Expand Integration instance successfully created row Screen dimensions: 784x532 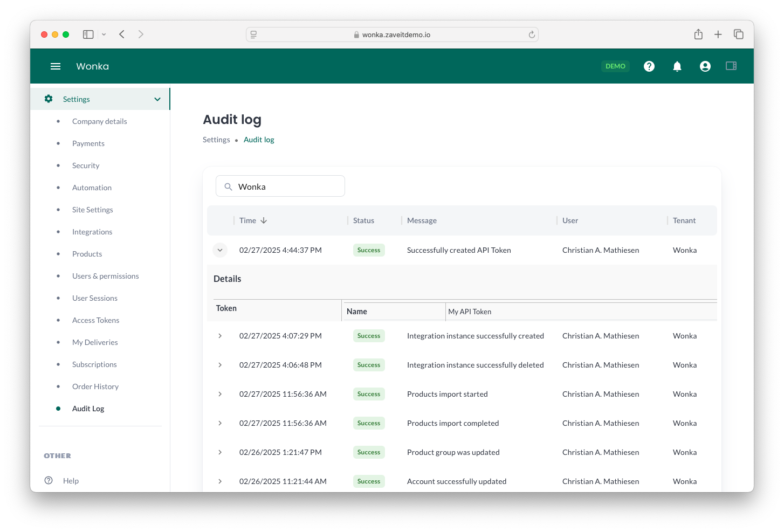(220, 336)
